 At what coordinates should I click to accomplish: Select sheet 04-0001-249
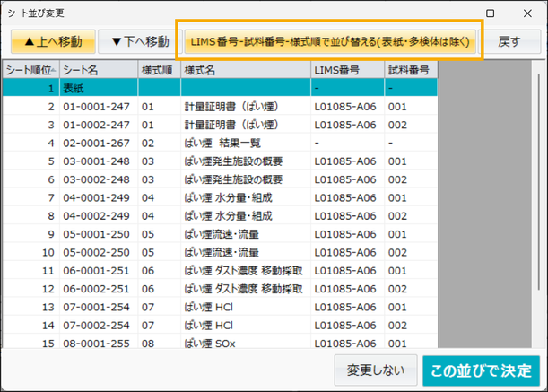220,197
